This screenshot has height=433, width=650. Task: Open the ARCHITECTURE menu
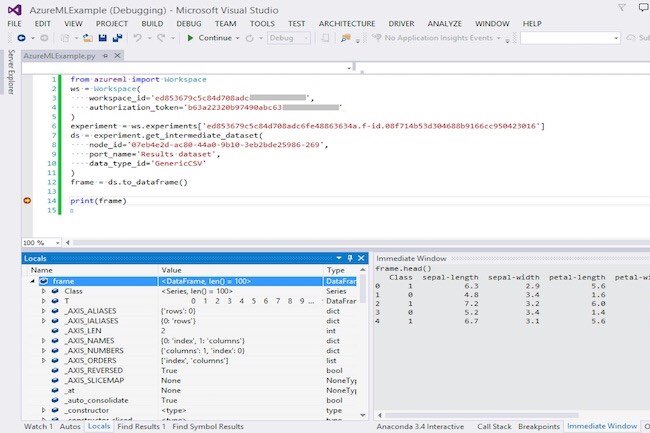click(347, 24)
